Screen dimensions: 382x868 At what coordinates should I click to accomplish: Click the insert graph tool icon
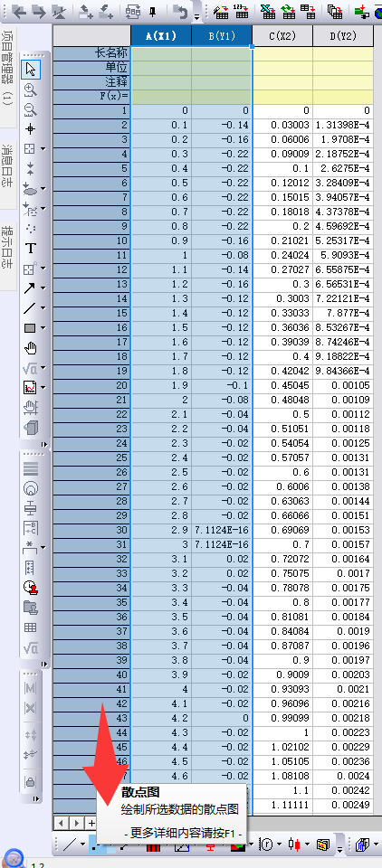(x=30, y=388)
